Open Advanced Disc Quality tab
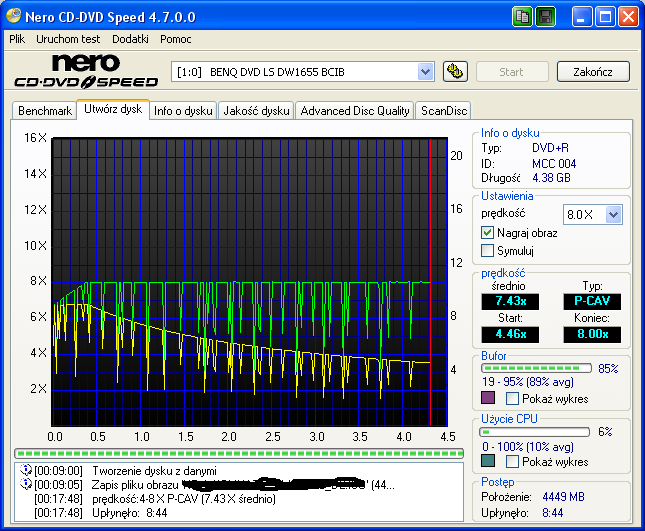This screenshot has width=645, height=531. 355,111
